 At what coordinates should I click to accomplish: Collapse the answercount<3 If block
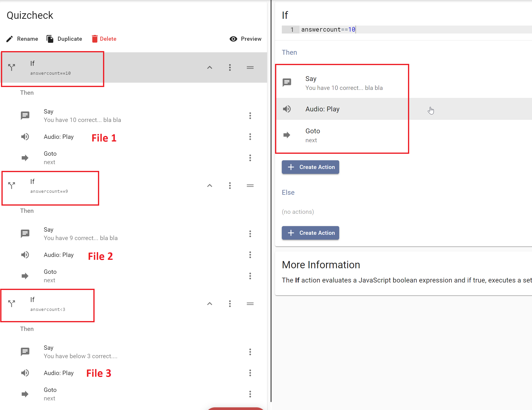(x=209, y=304)
